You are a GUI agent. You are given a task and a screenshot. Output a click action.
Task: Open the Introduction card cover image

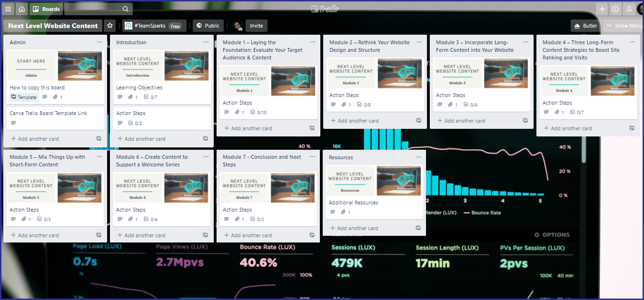[x=162, y=66]
